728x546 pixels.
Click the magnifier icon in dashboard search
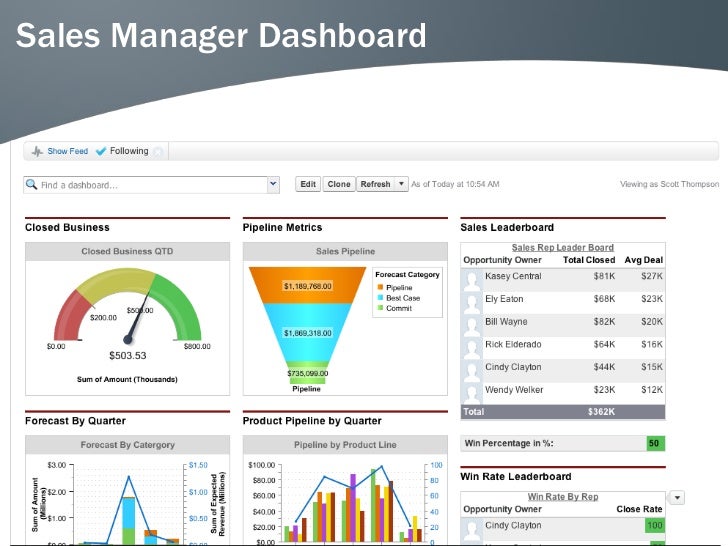pos(32,184)
